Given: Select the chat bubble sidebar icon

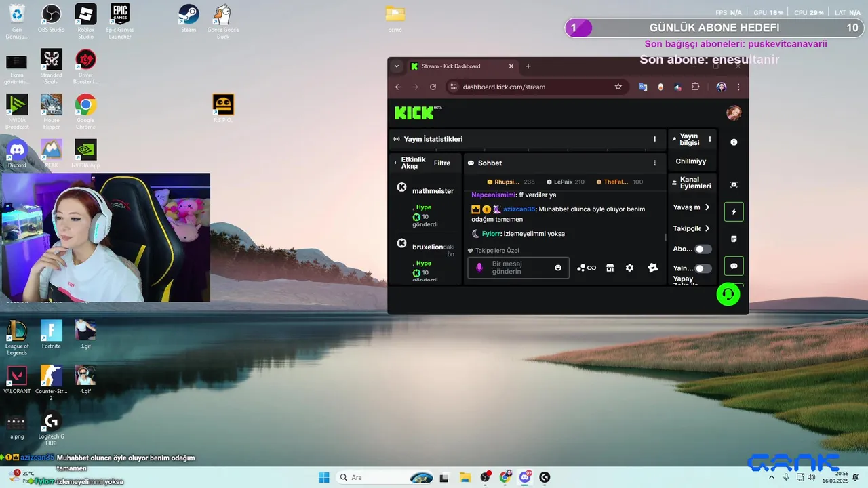Looking at the screenshot, I should [x=734, y=266].
